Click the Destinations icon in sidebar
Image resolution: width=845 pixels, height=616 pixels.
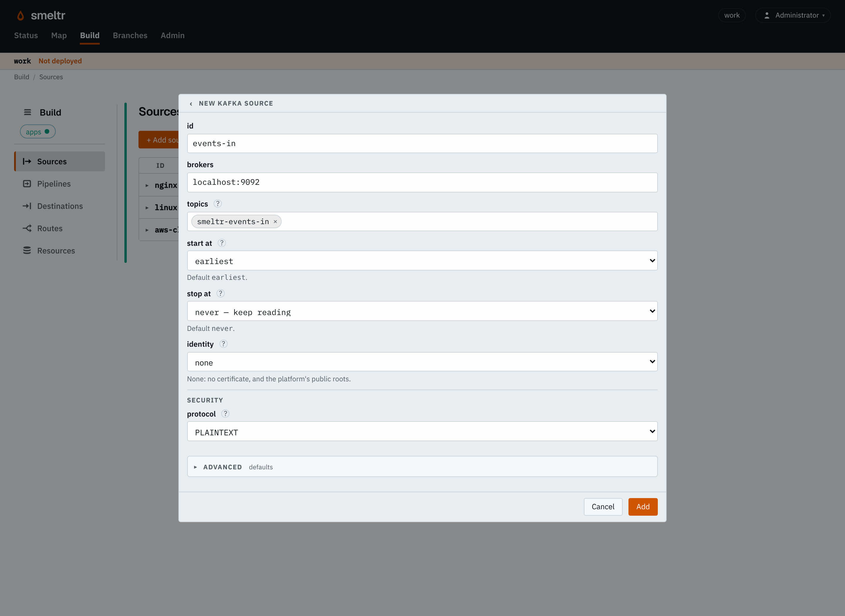(27, 206)
